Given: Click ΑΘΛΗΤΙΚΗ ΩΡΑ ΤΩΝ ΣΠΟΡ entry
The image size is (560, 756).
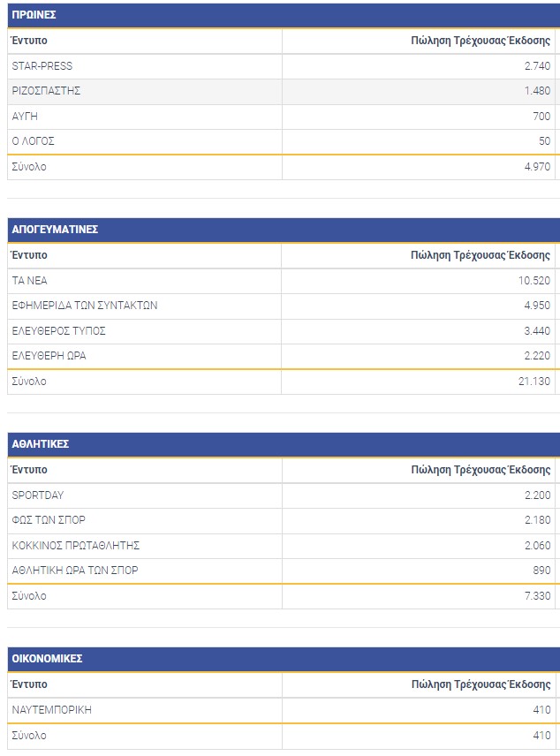Looking at the screenshot, I should (x=74, y=571).
